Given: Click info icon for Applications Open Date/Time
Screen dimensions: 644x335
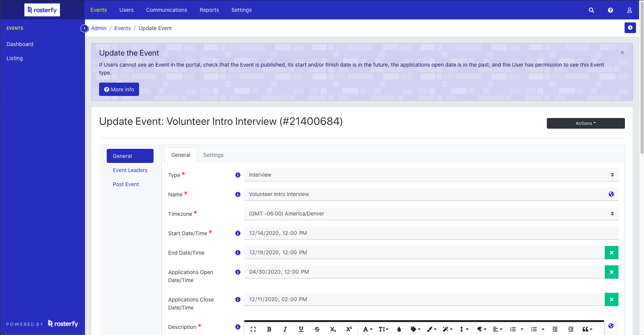Looking at the screenshot, I should tap(238, 272).
